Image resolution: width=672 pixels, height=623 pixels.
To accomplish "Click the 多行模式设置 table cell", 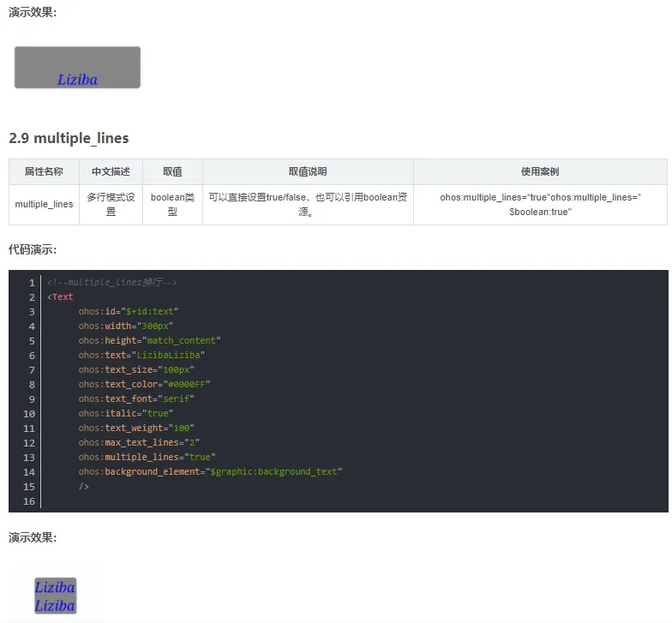I will pos(111,204).
